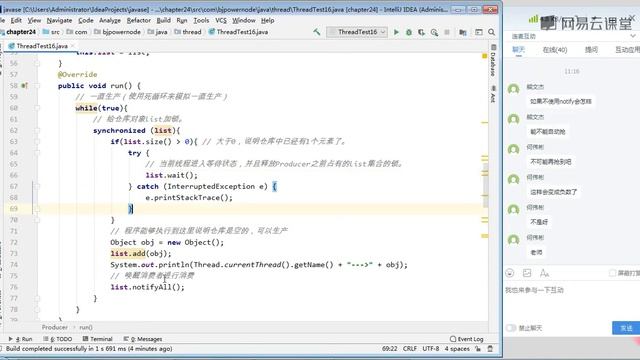The height and width of the screenshot is (360, 640).
Task: Open font style icon in chat
Action: coord(544,273)
